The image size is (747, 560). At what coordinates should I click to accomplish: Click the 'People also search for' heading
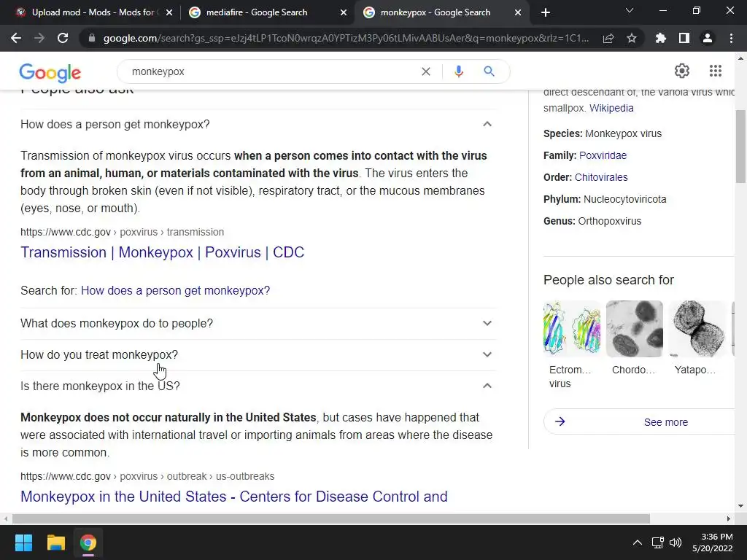(x=608, y=280)
